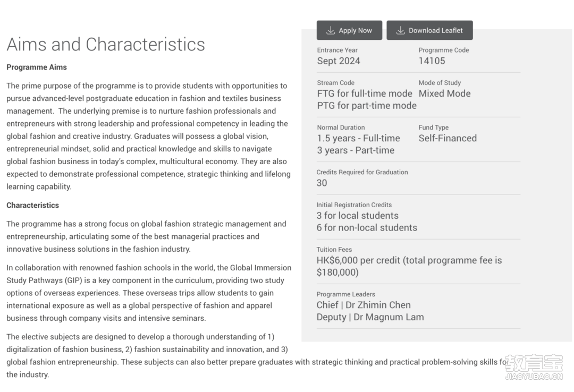Click programme code 14105
This screenshot has width=574, height=392.
pos(432,61)
